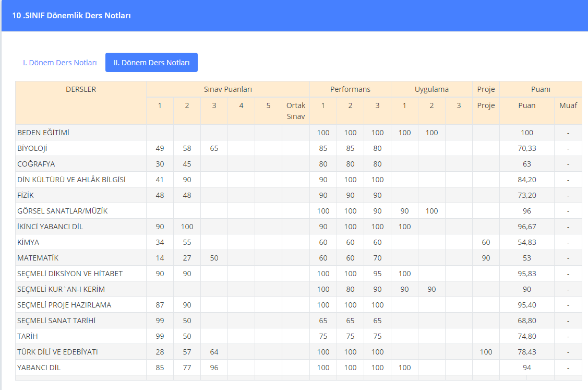Image resolution: width=588 pixels, height=390 pixels.
Task: Select SEÇMELİ KUR`AN-I KERİM row label
Action: 61,289
